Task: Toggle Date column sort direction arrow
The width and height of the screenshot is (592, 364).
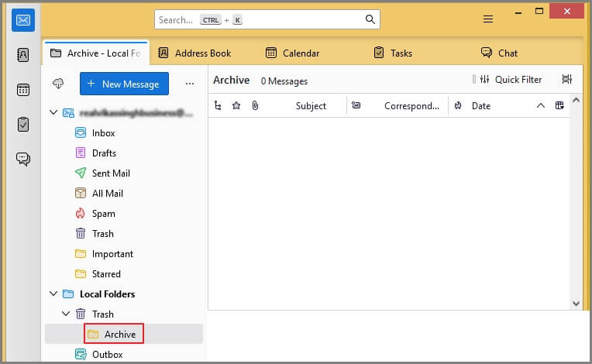Action: (x=541, y=105)
